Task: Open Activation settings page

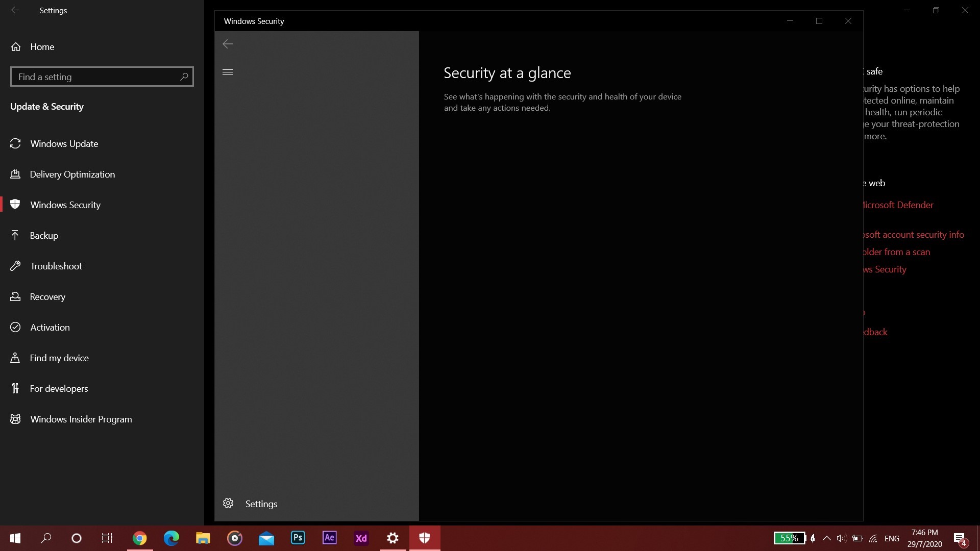Action: click(102, 327)
